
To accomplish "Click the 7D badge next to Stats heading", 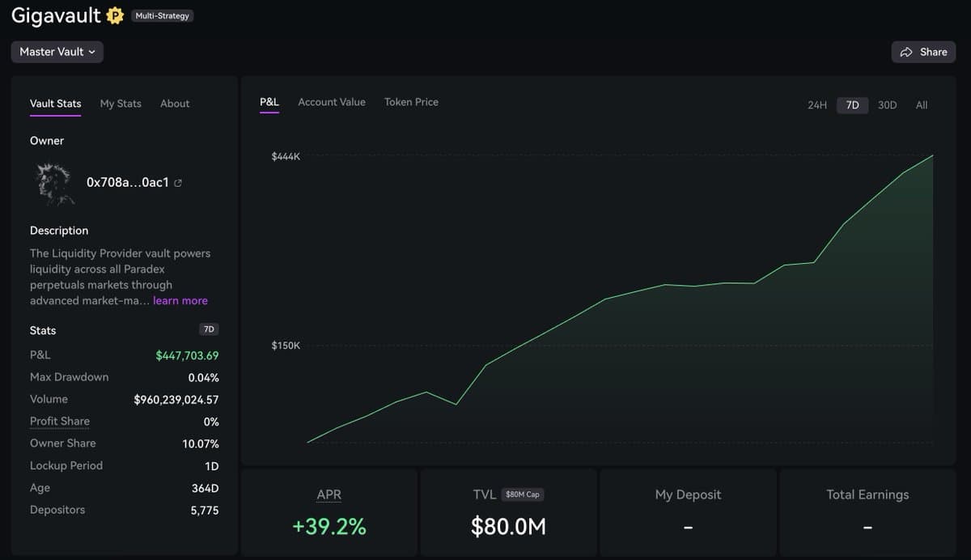I will pos(208,329).
